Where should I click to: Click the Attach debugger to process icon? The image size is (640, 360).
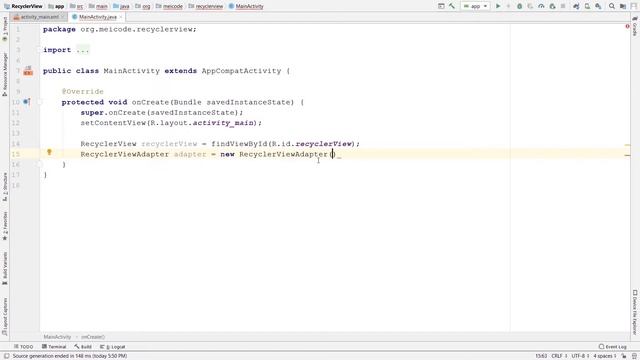(x=552, y=6)
